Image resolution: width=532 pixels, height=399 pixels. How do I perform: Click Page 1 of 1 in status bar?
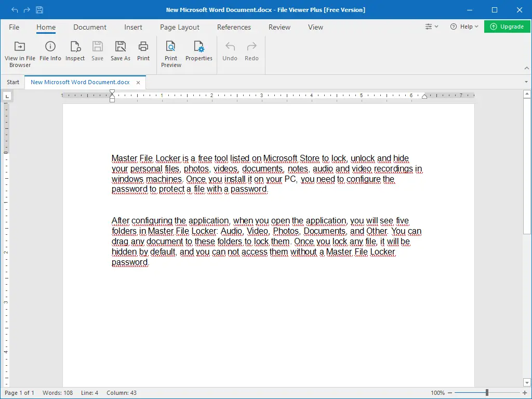[x=19, y=393]
